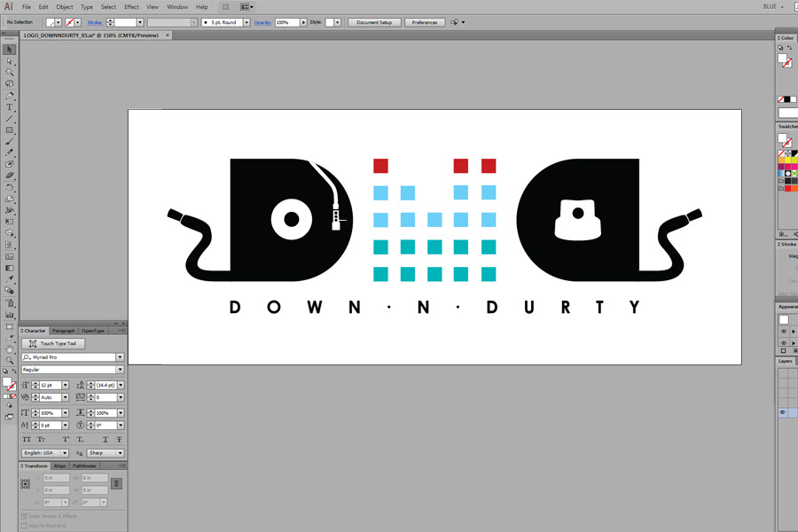Select the Mesh tool

click(9, 256)
